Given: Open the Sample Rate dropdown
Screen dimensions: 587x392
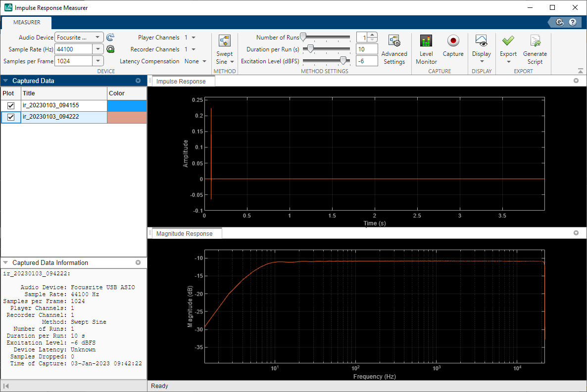Looking at the screenshot, I should pyautogui.click(x=98, y=49).
